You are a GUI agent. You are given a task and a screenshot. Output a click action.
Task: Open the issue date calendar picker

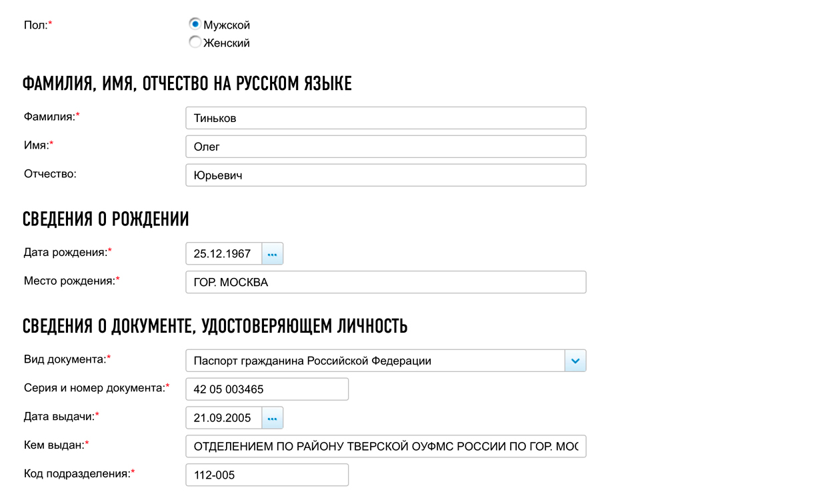273,418
